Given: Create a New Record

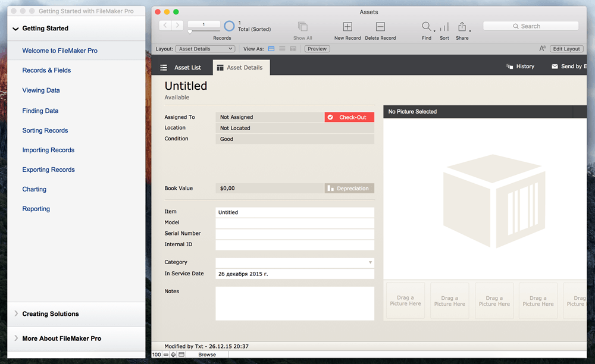Looking at the screenshot, I should click(x=347, y=26).
